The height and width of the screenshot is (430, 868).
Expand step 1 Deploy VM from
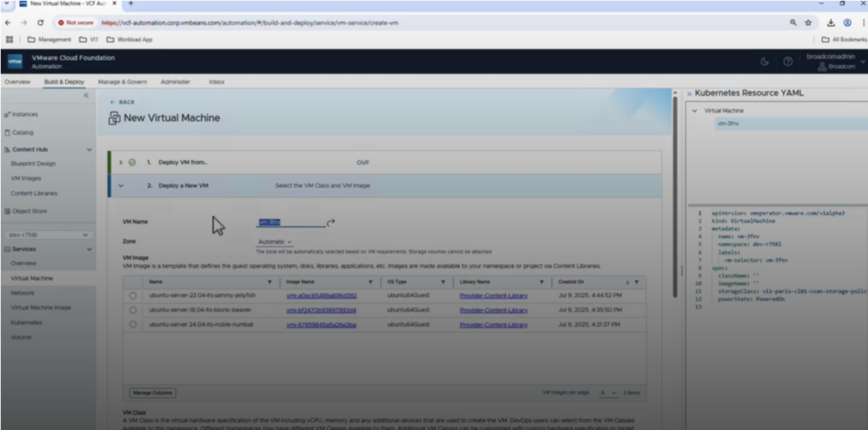[120, 163]
